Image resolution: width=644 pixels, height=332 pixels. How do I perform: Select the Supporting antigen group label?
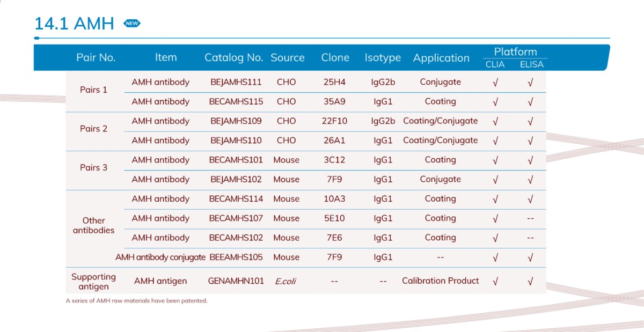tap(94, 281)
